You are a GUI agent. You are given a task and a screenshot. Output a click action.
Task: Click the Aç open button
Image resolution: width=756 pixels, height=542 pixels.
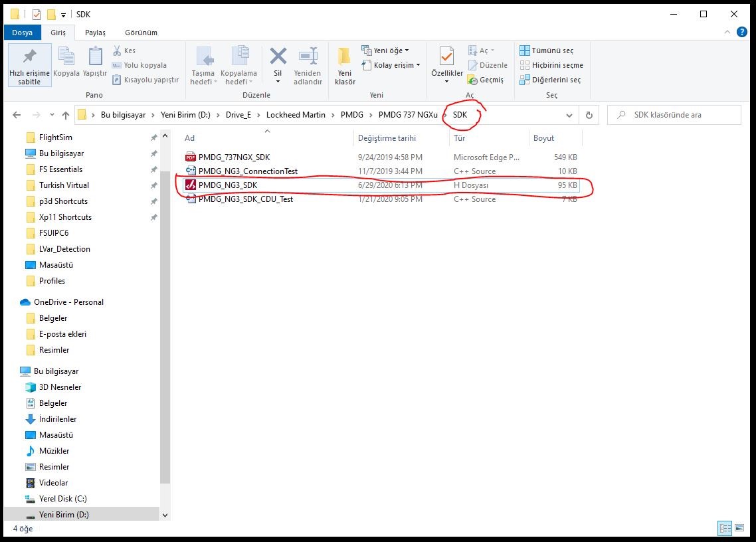pos(481,50)
